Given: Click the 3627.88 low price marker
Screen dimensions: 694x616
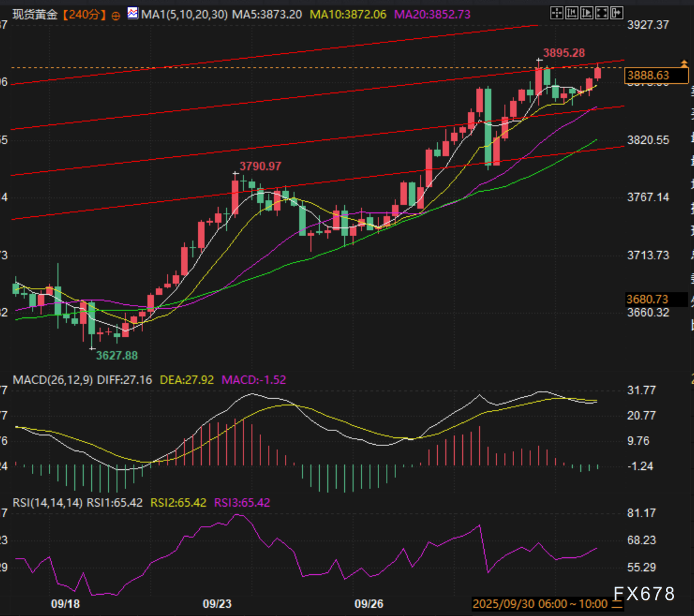Looking at the screenshot, I should (x=116, y=355).
